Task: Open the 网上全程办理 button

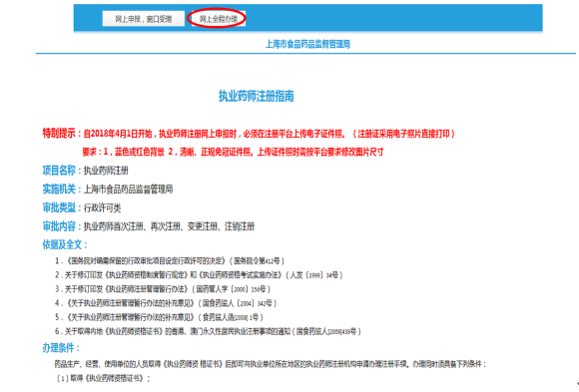Action: [219, 19]
